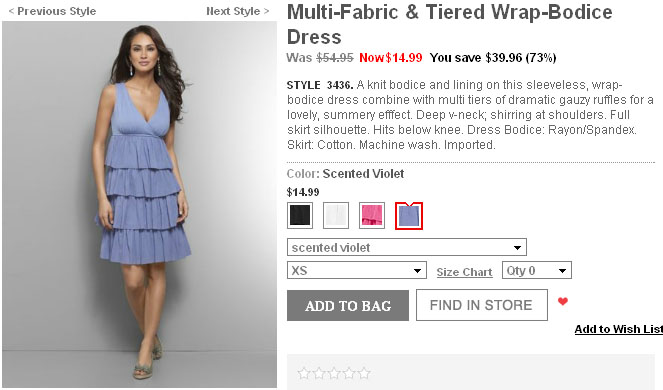Choose the white color swatch
Screen dimensions: 663x390
pyautogui.click(x=336, y=215)
